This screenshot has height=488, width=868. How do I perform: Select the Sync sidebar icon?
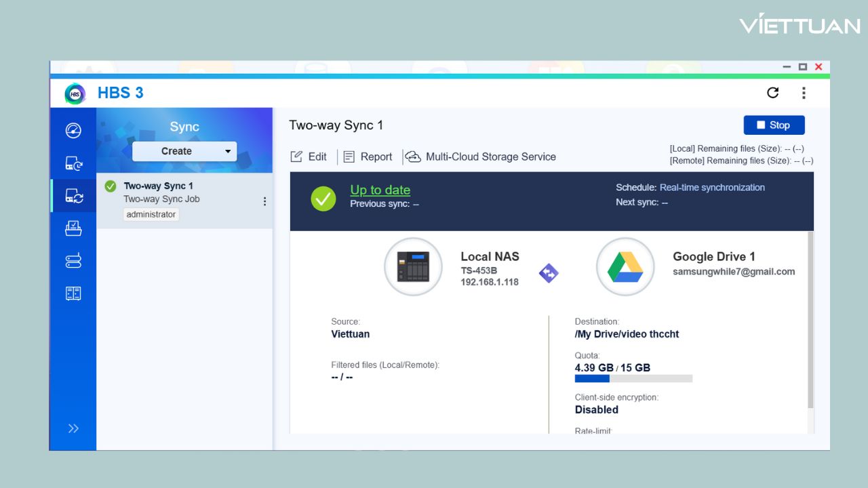(73, 196)
